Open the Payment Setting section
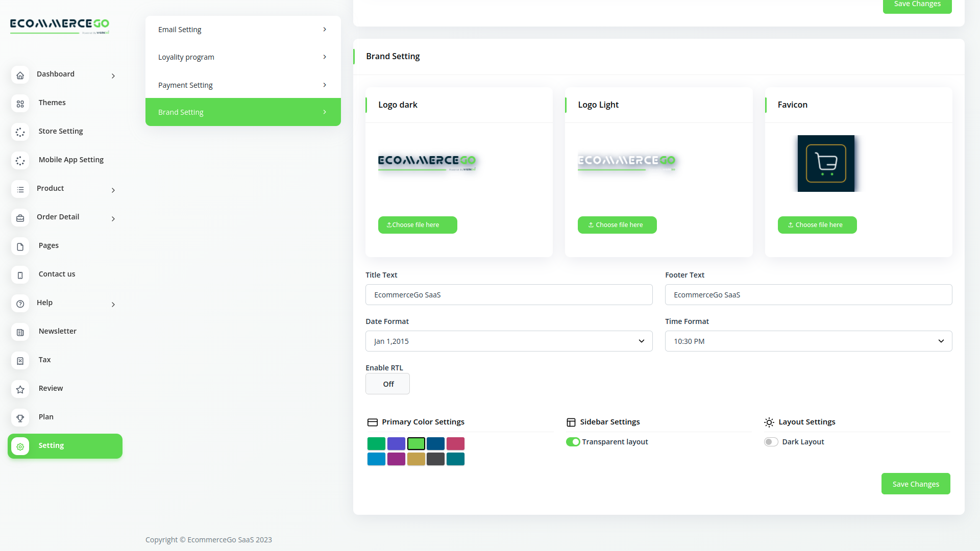Screen dimensions: 980x551 242,85
